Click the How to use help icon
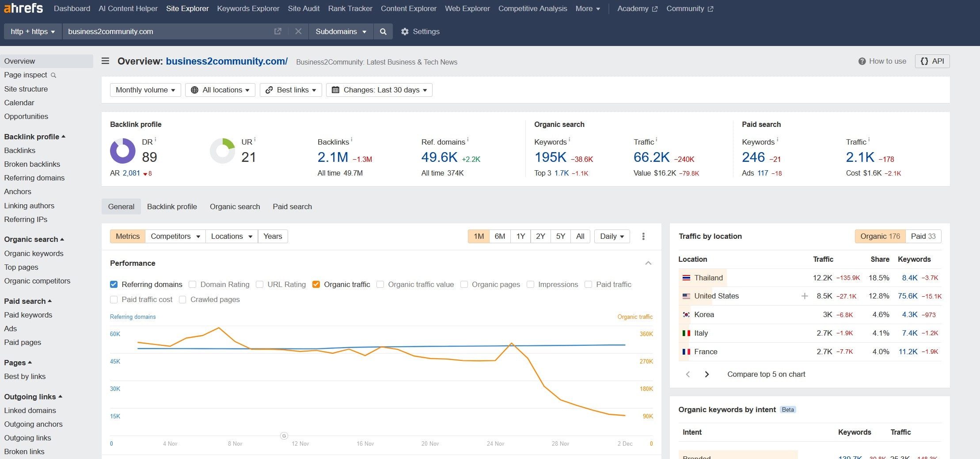This screenshot has width=980, height=459. pos(862,61)
